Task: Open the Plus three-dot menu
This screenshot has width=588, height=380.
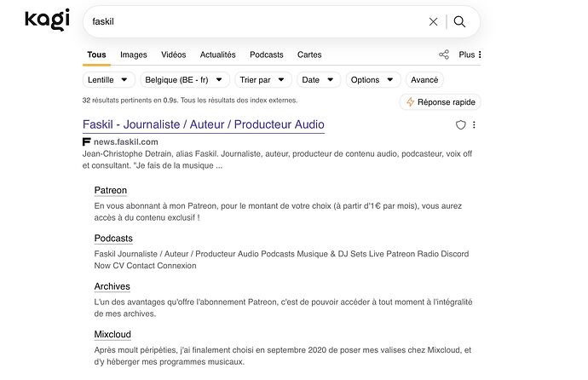Action: tap(470, 55)
